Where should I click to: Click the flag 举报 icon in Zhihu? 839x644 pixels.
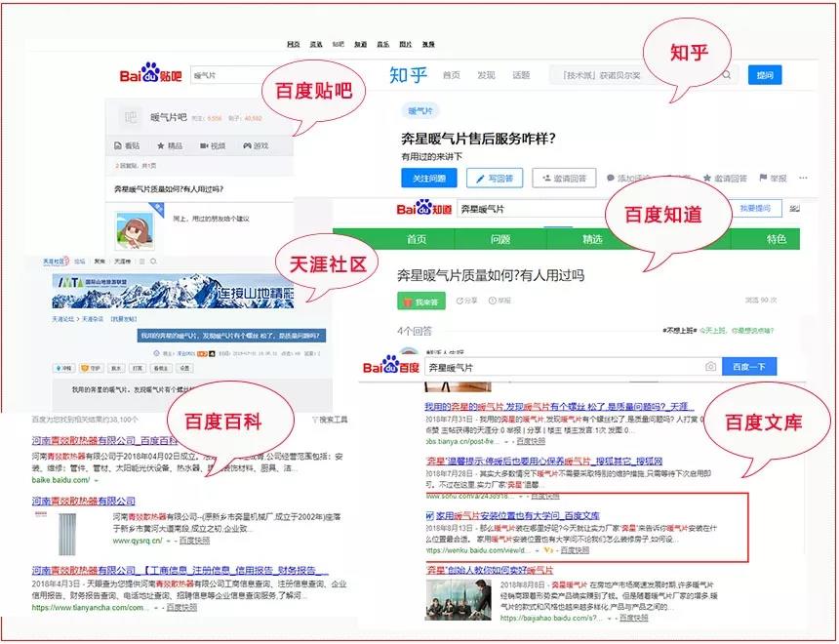click(764, 178)
